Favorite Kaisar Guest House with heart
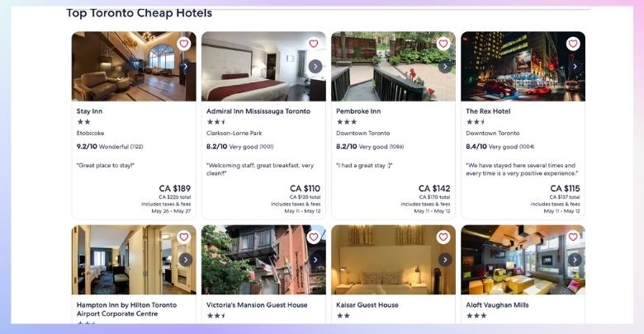644x334 pixels. tap(443, 237)
